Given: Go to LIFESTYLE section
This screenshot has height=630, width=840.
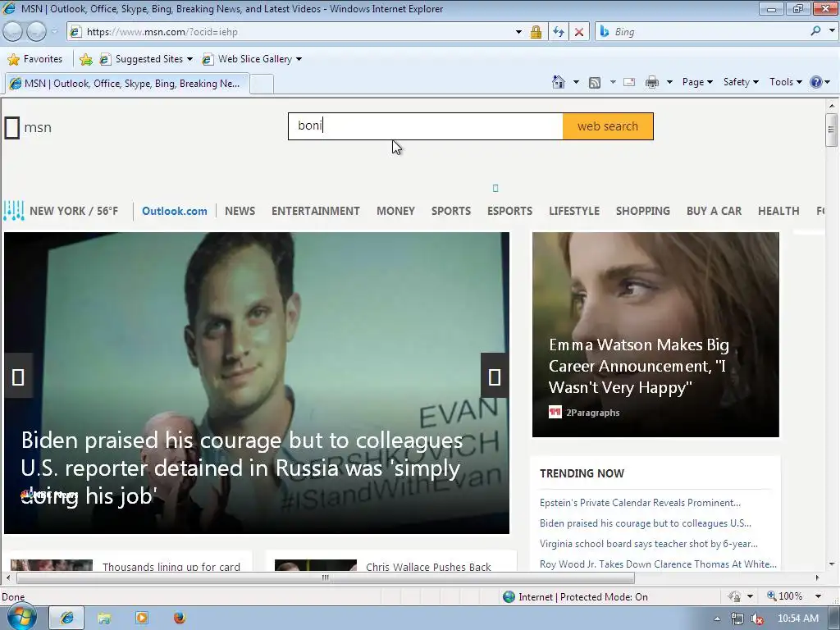Looking at the screenshot, I should [573, 211].
